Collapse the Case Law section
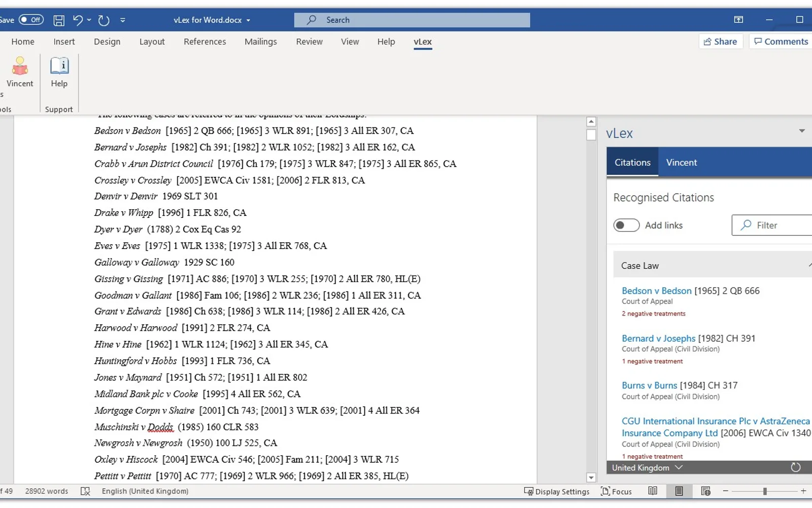812x508 pixels. [x=713, y=265]
